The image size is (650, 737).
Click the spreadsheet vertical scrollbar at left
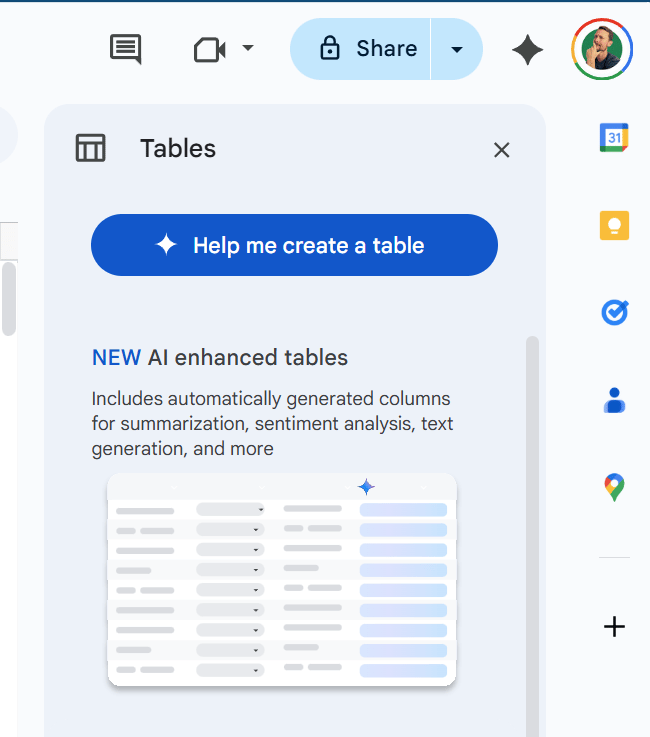tap(9, 298)
